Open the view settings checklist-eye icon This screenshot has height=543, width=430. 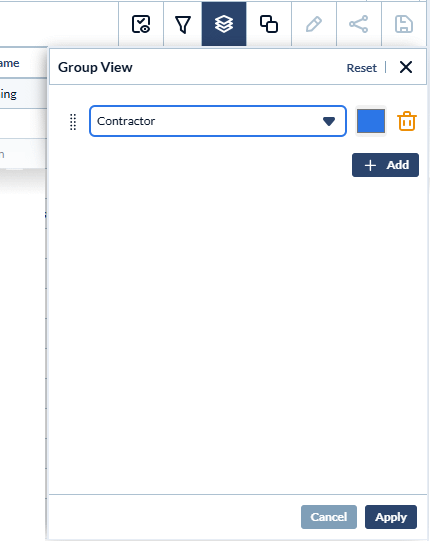[x=141, y=24]
